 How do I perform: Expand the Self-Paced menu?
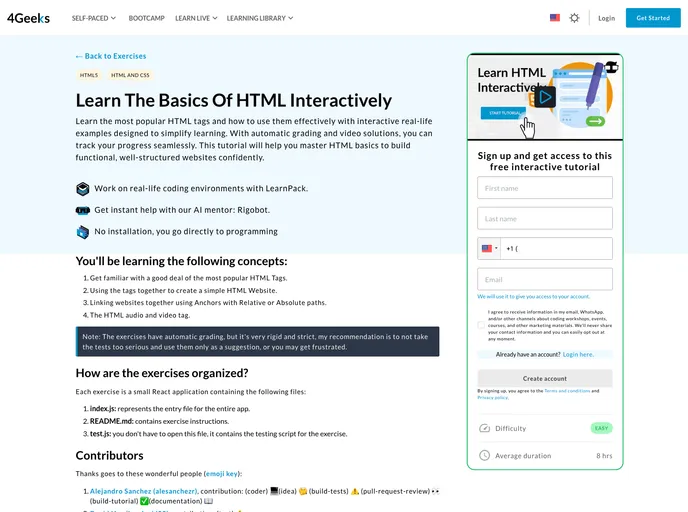(93, 18)
